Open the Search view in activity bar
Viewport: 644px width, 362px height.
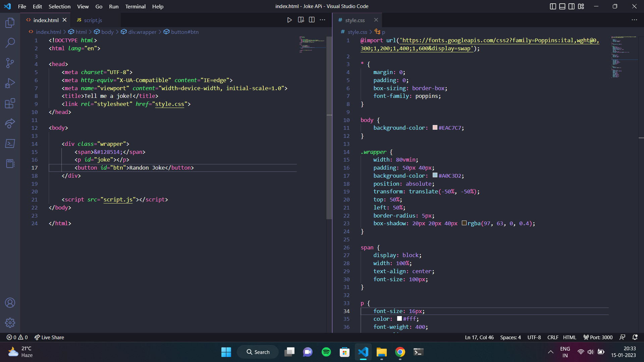pos(10,43)
